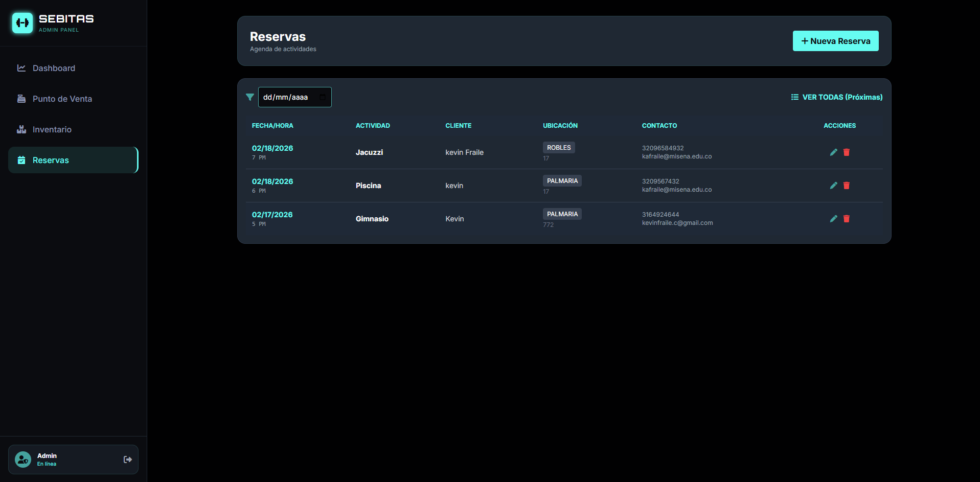Viewport: 980px width, 482px height.
Task: Edit the Gimnasio reservation
Action: (833, 219)
